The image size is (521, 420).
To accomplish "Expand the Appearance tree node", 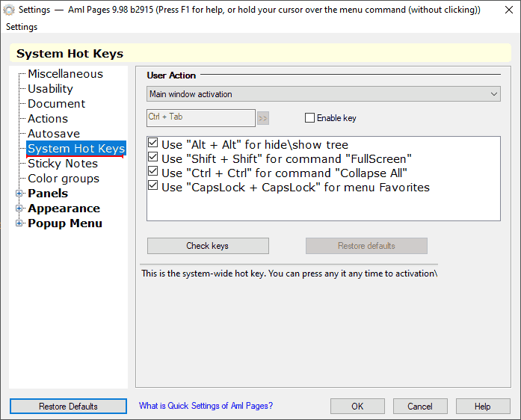I will pyautogui.click(x=19, y=209).
